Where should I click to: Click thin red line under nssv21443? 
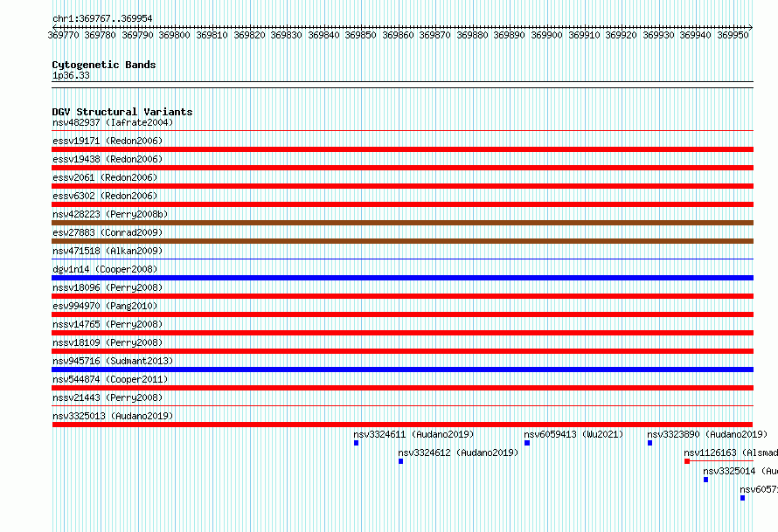[x=402, y=405]
